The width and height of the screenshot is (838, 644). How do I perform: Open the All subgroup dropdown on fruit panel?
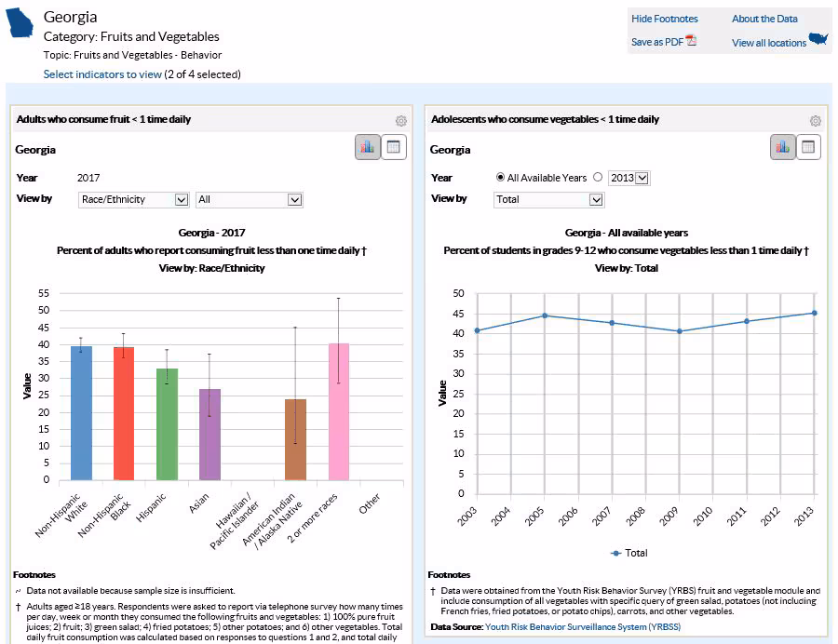pyautogui.click(x=248, y=199)
